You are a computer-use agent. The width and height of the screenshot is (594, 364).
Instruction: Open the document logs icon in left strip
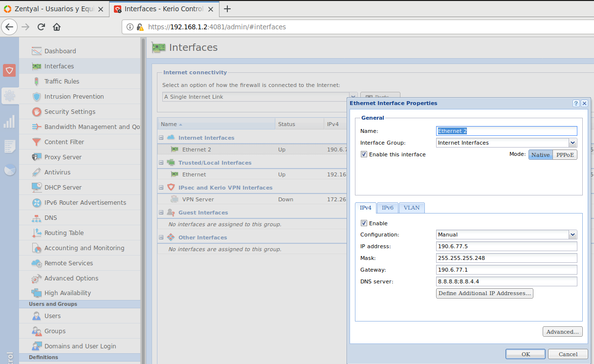pos(9,146)
